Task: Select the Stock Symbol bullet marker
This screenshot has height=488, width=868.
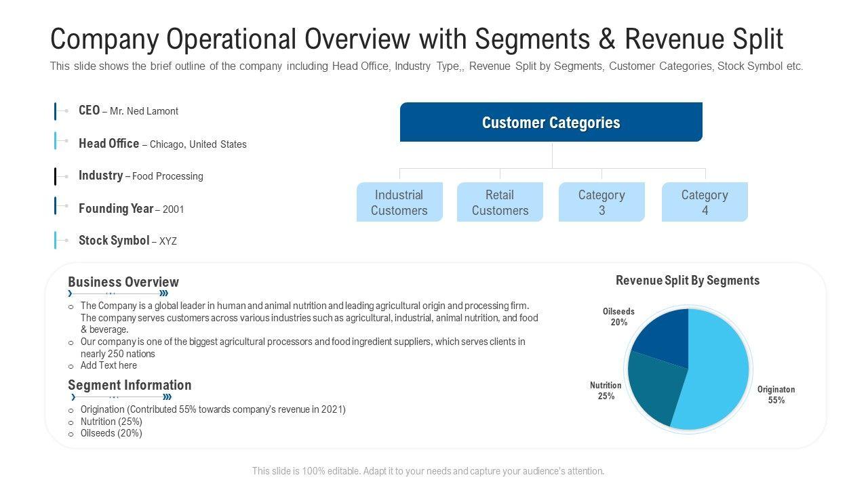Action: (x=60, y=240)
